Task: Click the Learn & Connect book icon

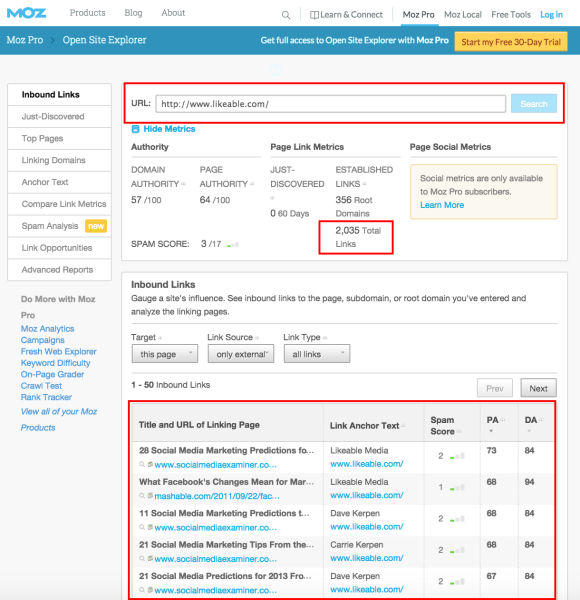Action: [x=314, y=15]
